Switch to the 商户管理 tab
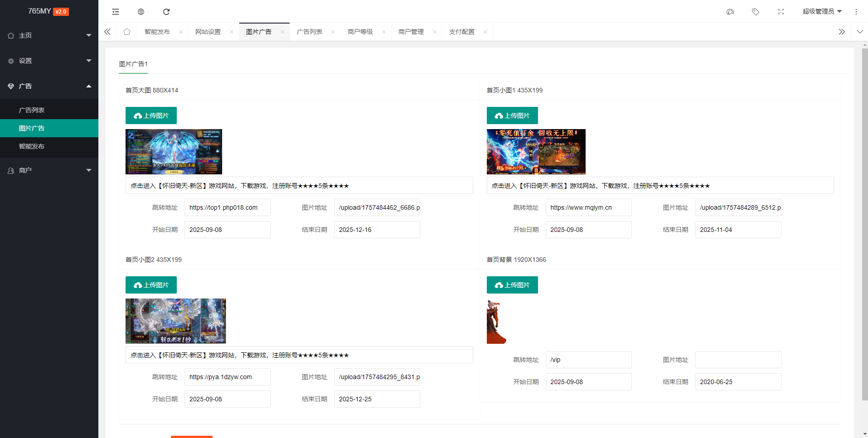 (411, 32)
